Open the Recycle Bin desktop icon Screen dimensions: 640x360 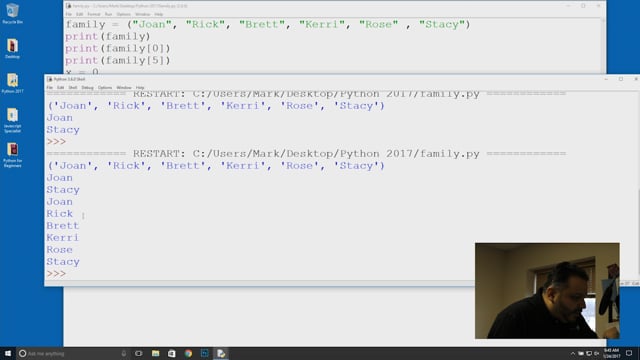click(x=12, y=14)
